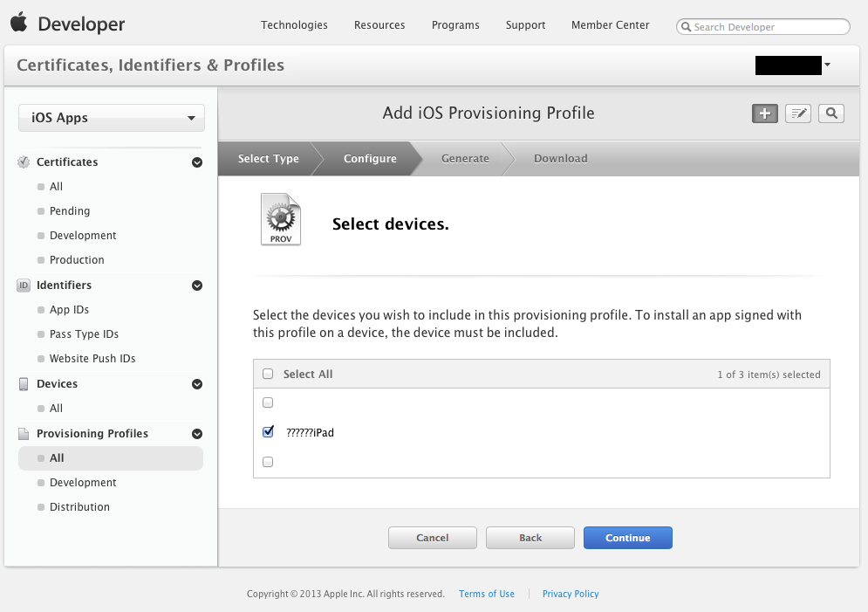Check the first unnamed device checkbox
This screenshot has width=868, height=612.
pos(268,402)
